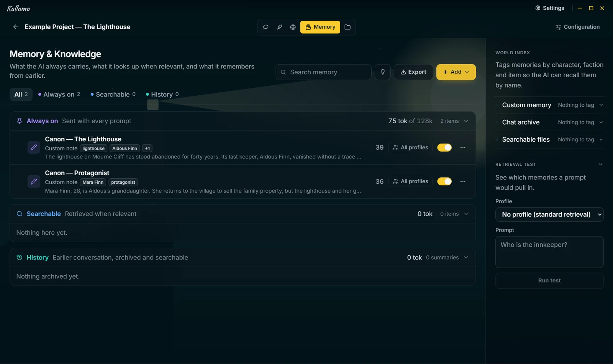Open more options for Canon — The Lighthouse
Image resolution: width=613 pixels, height=364 pixels.
tap(463, 147)
